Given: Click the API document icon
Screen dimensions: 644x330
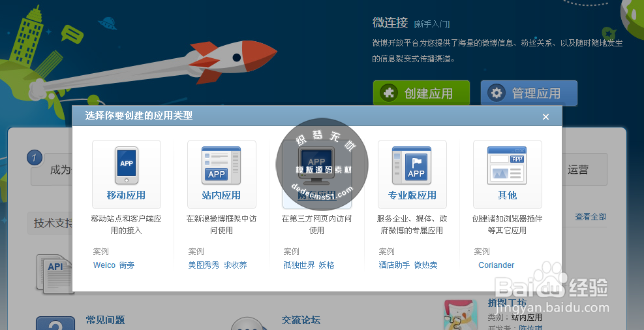Looking at the screenshot, I should pos(55,274).
